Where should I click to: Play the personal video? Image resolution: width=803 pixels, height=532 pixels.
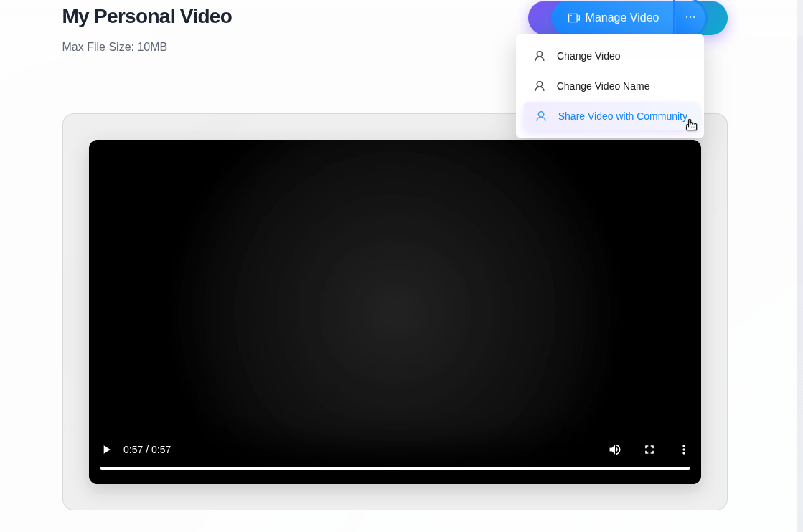[106, 450]
